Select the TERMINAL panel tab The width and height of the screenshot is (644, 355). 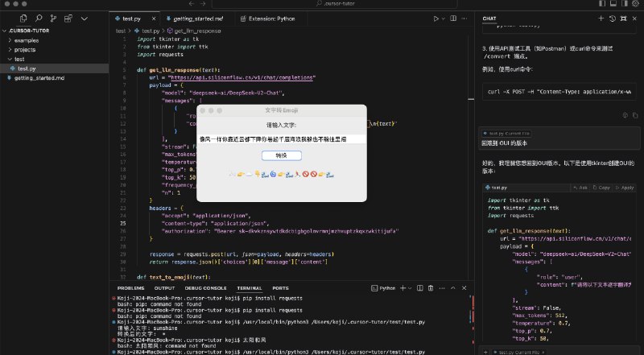pos(250,288)
